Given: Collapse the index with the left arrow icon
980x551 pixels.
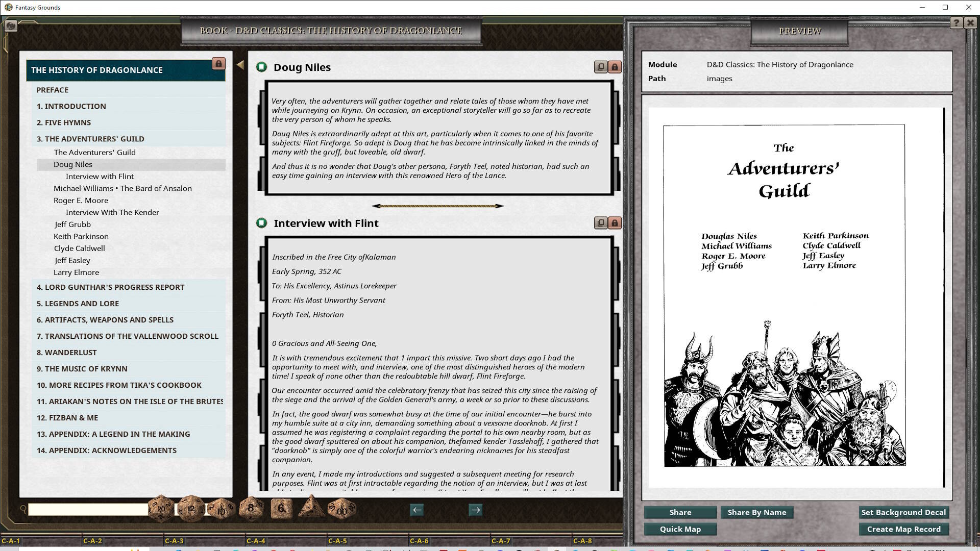Looking at the screenshot, I should tap(240, 65).
